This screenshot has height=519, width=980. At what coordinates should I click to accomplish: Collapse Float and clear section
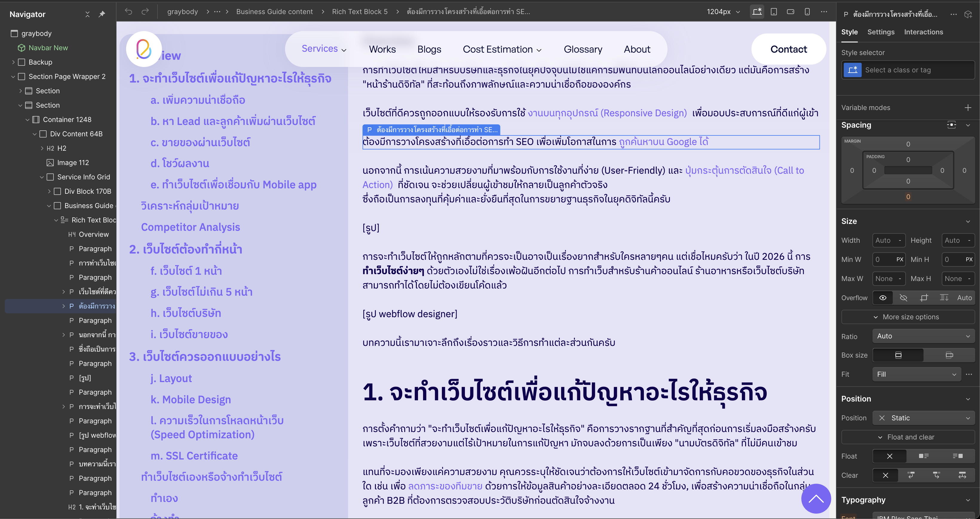908,437
